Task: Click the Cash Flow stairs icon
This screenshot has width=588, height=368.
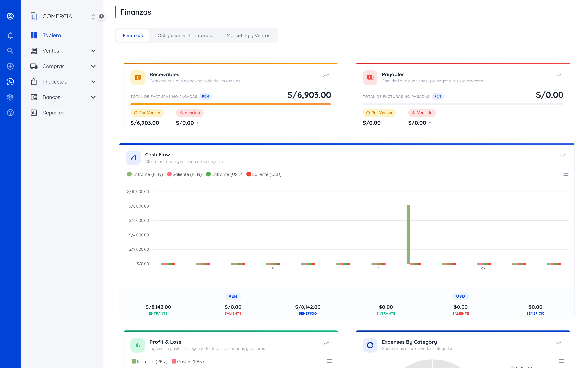Action: (x=133, y=158)
